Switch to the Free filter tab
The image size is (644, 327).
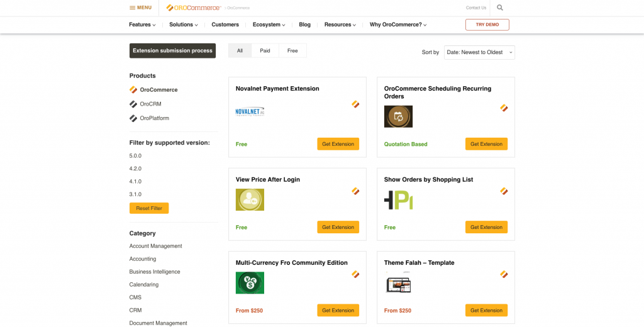(292, 50)
